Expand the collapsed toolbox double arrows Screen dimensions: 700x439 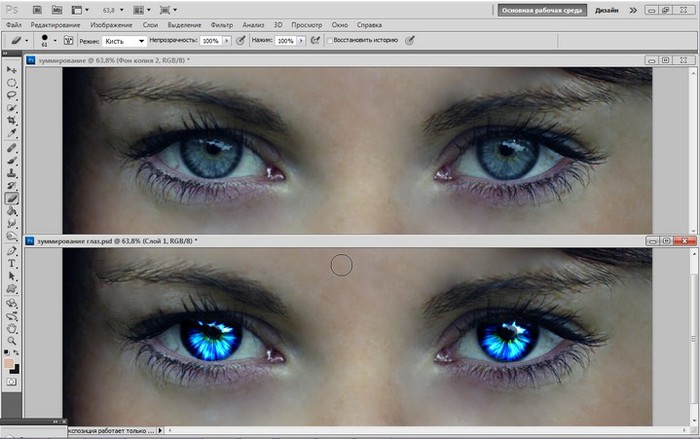click(5, 53)
